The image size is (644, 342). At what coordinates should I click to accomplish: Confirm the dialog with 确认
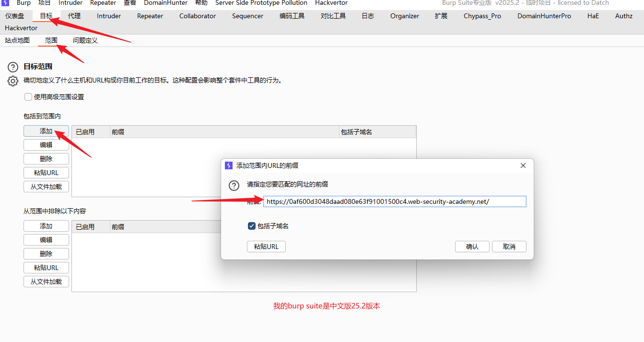pos(472,247)
